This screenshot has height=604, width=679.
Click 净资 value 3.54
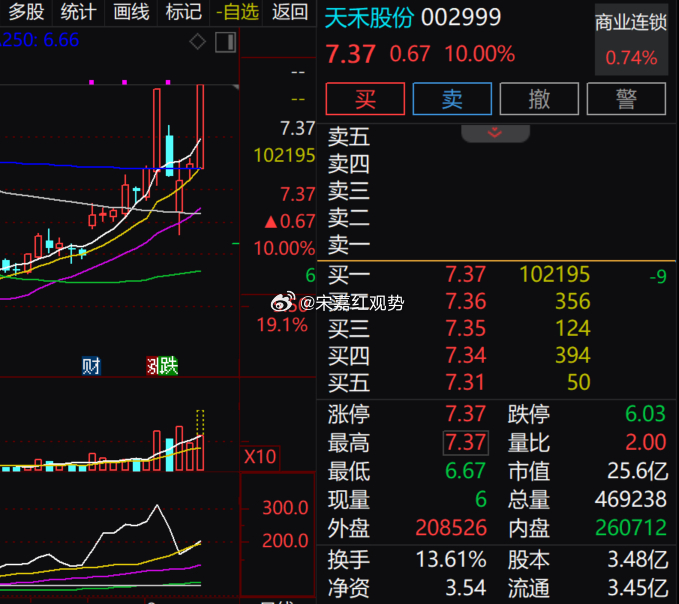click(x=466, y=588)
